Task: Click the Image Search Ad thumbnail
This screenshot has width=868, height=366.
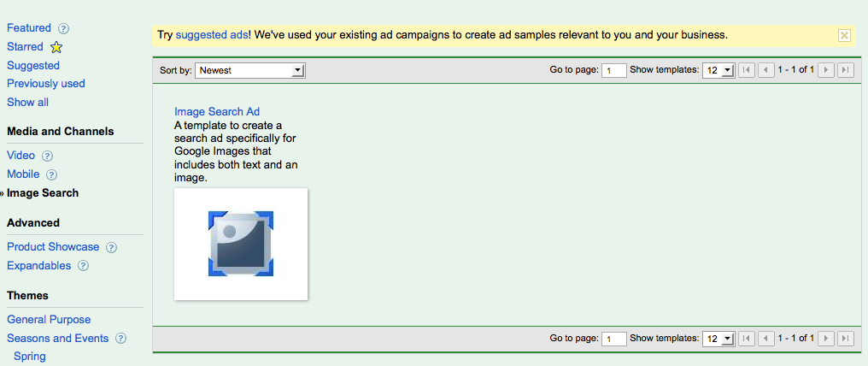Action: click(x=241, y=245)
